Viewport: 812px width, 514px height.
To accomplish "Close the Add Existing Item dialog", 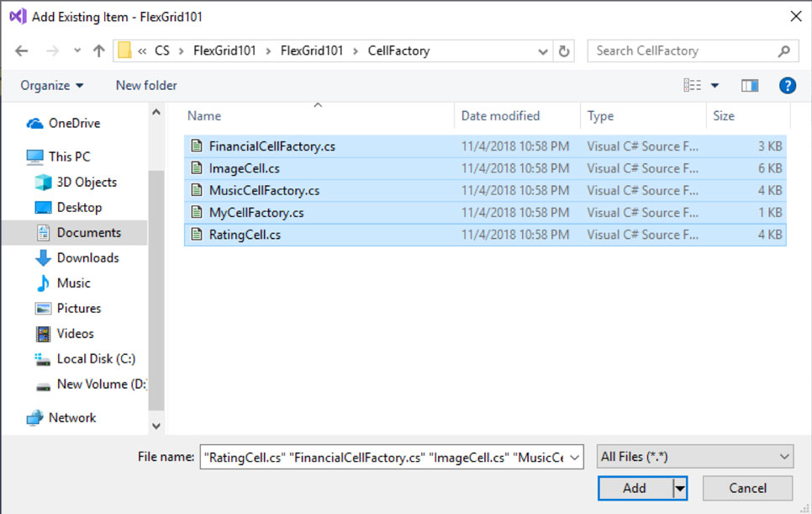I will click(796, 17).
